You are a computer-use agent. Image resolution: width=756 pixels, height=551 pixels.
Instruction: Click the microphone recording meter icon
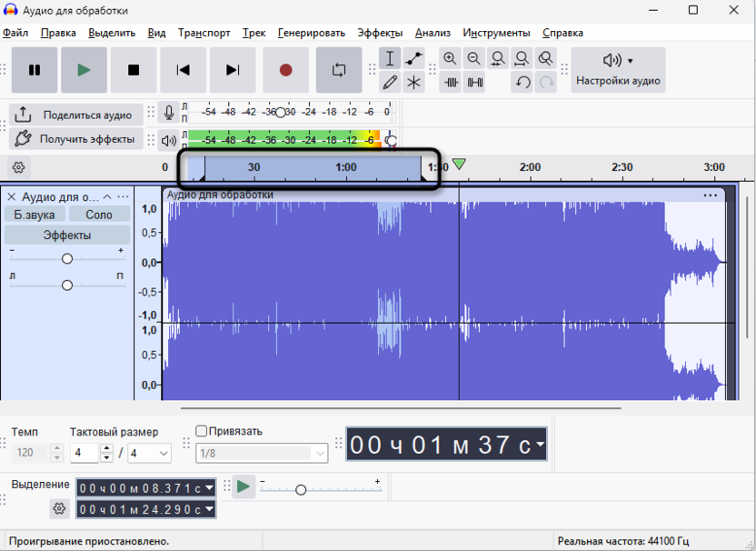169,113
